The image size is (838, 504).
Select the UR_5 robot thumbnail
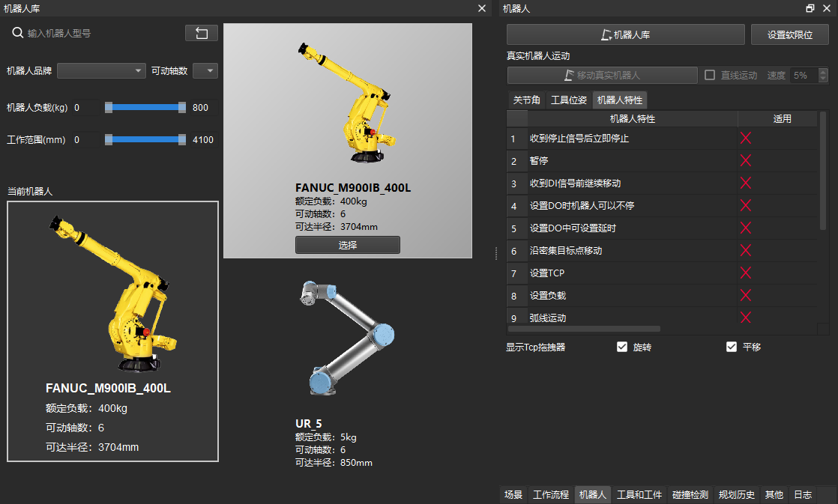point(347,338)
